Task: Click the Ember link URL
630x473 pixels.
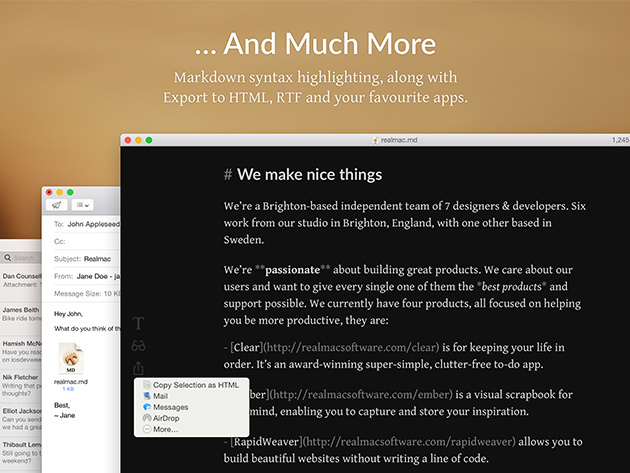Action: (361, 394)
